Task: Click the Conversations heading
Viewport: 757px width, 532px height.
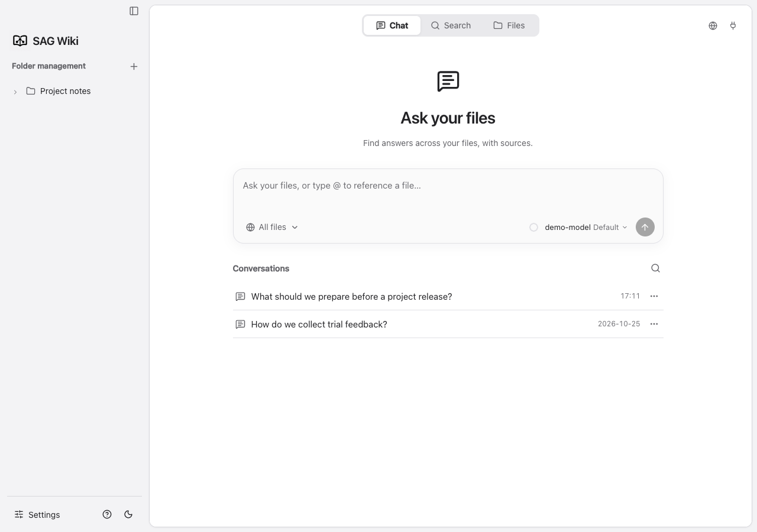Action: pos(261,268)
